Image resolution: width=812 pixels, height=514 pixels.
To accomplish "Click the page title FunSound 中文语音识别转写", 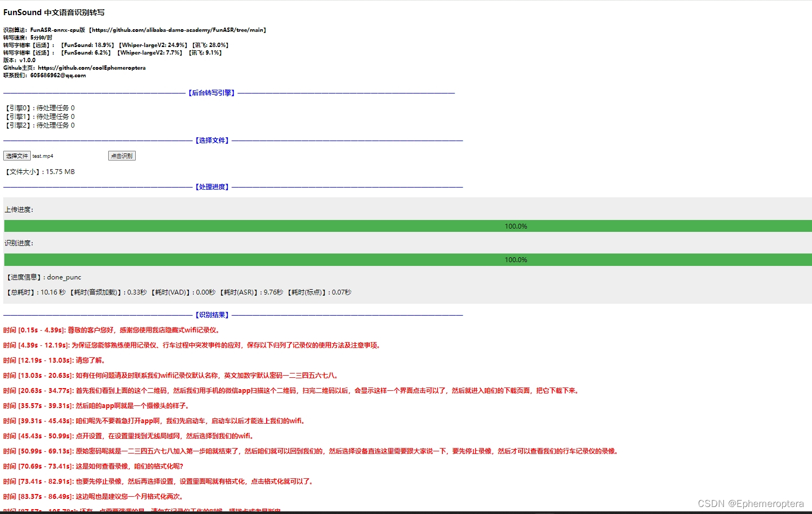I will tap(54, 12).
